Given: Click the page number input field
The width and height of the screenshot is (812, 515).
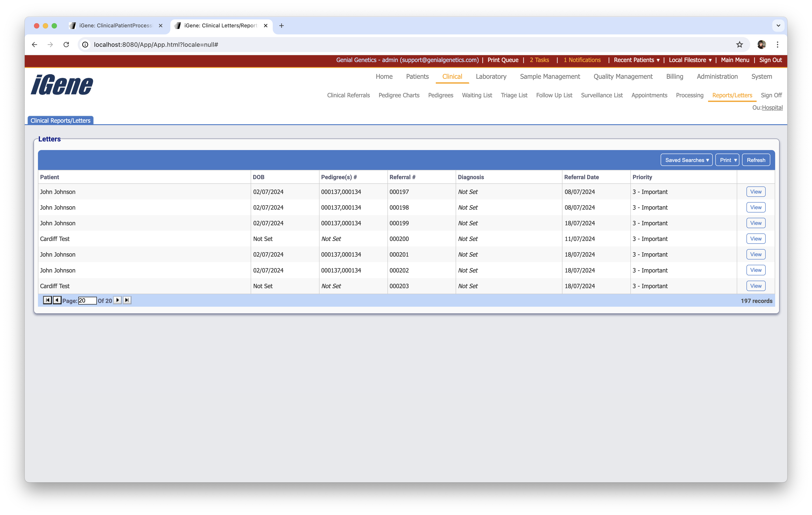Looking at the screenshot, I should tap(87, 301).
